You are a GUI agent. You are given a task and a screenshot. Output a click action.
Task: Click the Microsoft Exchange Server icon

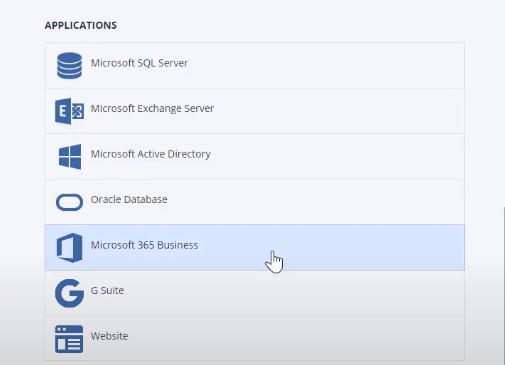[69, 111]
